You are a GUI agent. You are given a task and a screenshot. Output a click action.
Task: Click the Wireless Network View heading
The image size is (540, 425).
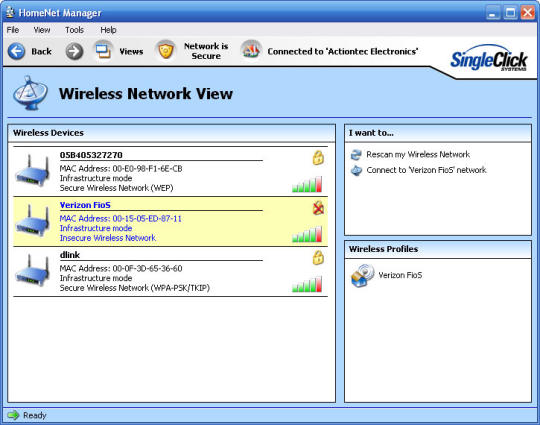pos(146,93)
